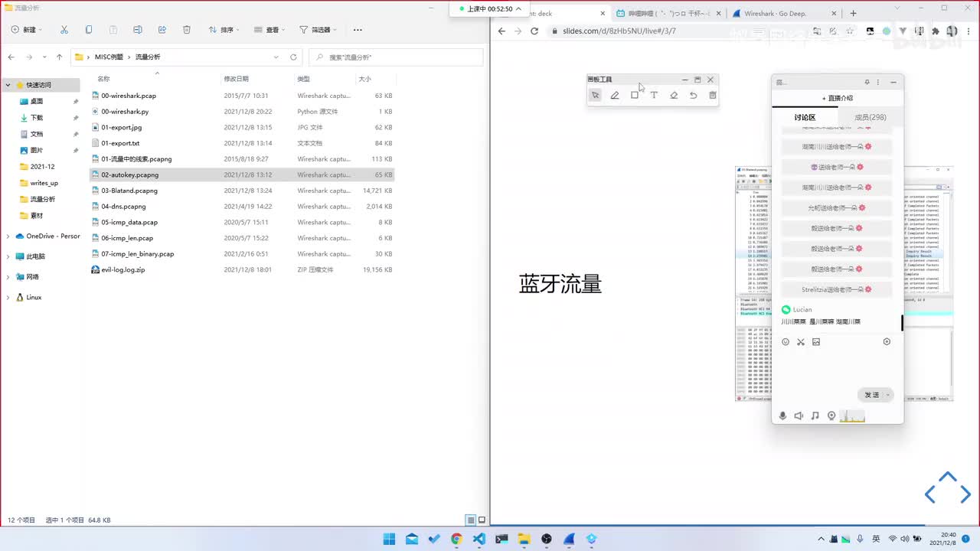Image resolution: width=980 pixels, height=551 pixels.
Task: Go up one folder level in Explorer
Action: pyautogui.click(x=59, y=57)
